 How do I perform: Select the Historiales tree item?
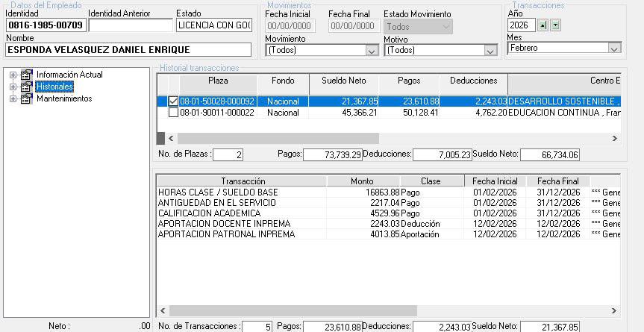(54, 87)
